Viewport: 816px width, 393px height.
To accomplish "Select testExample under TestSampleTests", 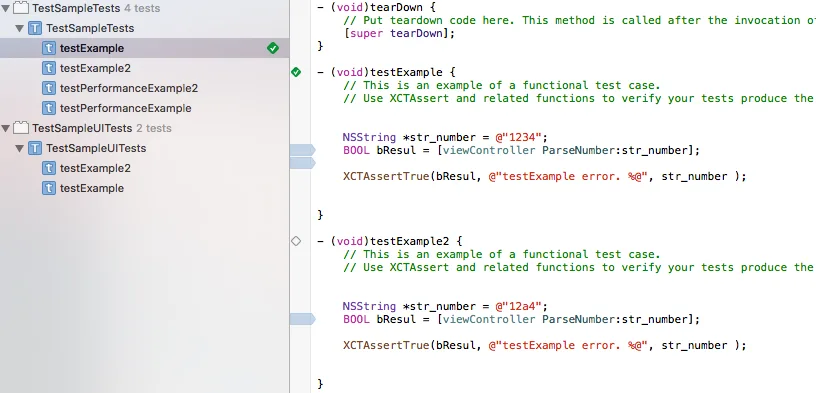I will coord(145,48).
